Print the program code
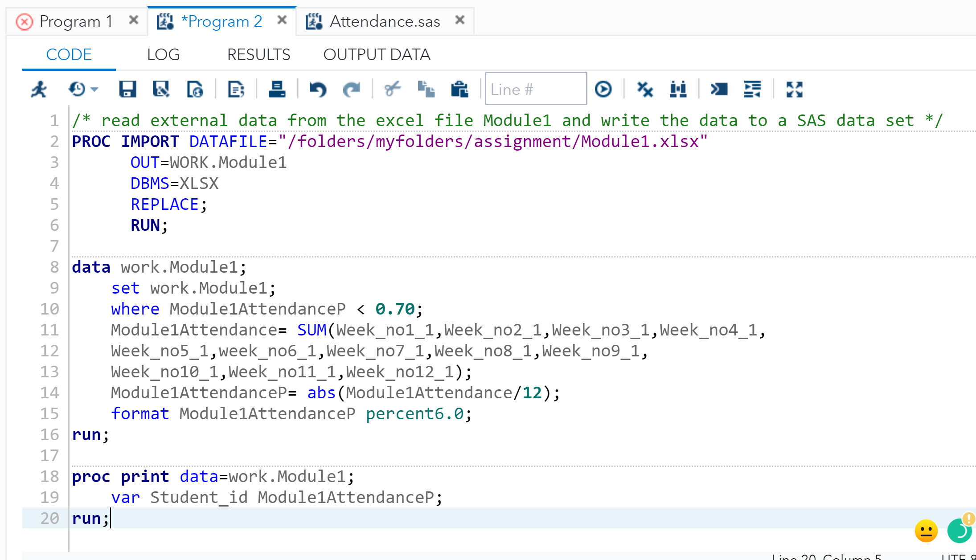 click(x=277, y=89)
